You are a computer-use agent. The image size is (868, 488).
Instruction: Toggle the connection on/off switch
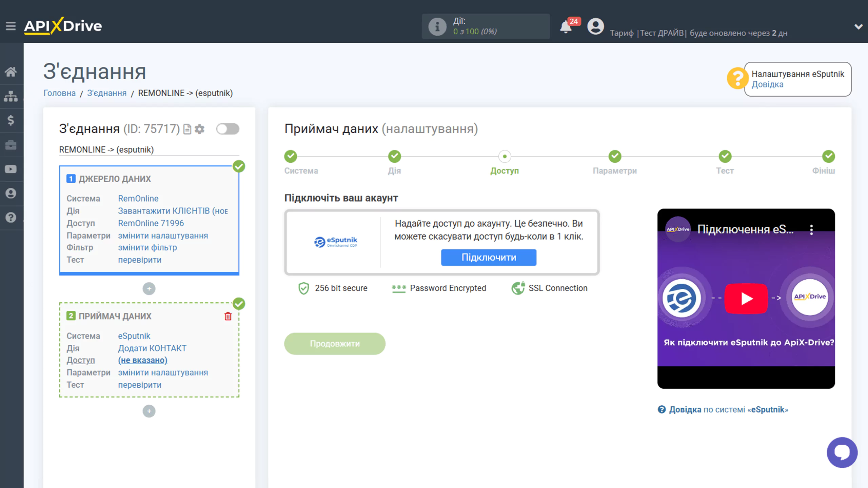(x=228, y=129)
